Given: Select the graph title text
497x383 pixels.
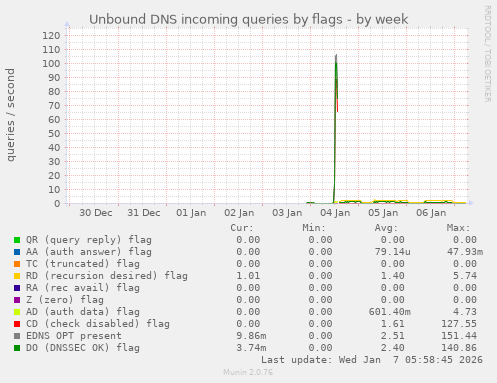Looking at the screenshot, I should click(x=248, y=19).
